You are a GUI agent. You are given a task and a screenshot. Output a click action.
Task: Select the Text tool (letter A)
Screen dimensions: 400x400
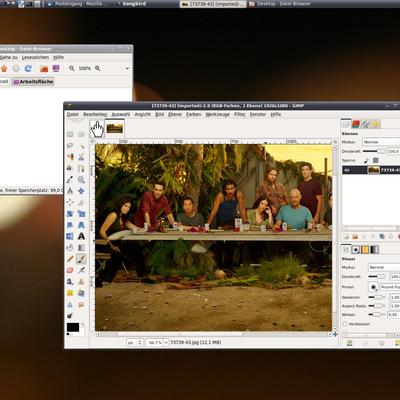[x=81, y=236]
